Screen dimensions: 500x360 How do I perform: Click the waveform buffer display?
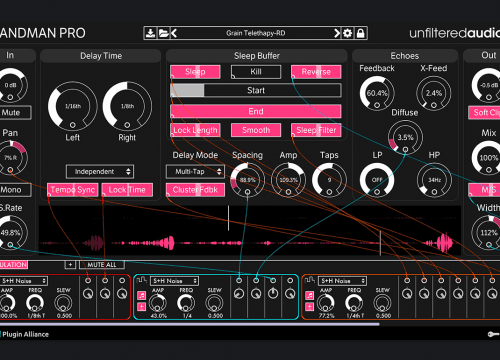250,231
